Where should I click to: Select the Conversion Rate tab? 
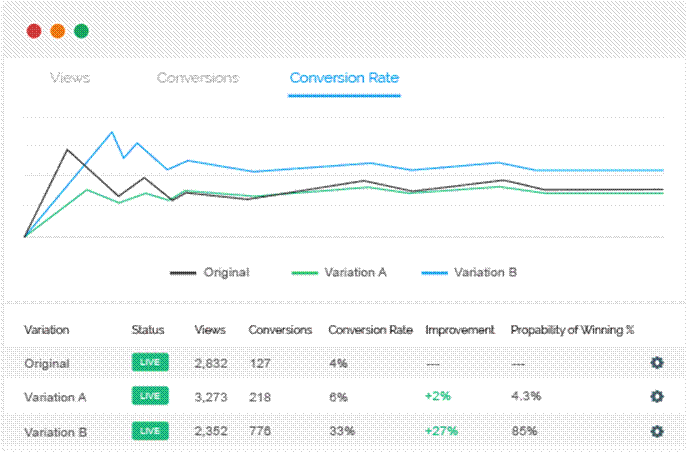[x=344, y=78]
